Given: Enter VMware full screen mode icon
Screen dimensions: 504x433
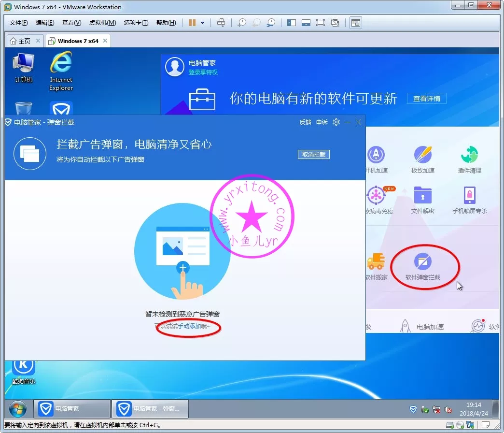Looking at the screenshot, I should pyautogui.click(x=320, y=23).
